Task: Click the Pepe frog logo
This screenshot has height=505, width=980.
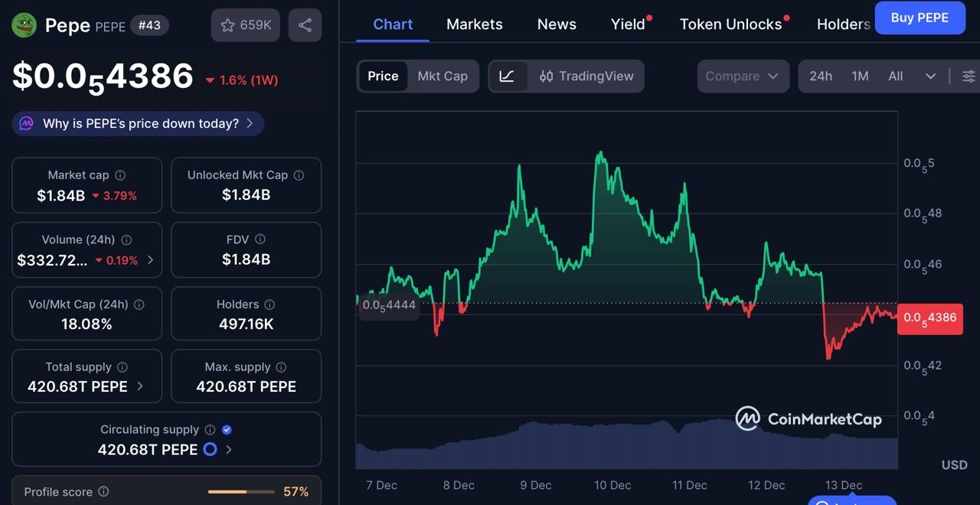Action: pyautogui.click(x=24, y=24)
